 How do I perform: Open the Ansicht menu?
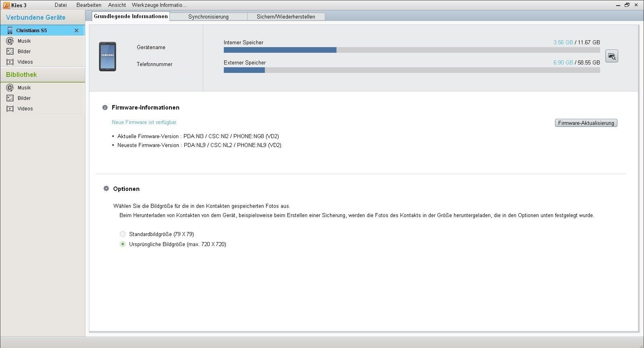click(117, 5)
